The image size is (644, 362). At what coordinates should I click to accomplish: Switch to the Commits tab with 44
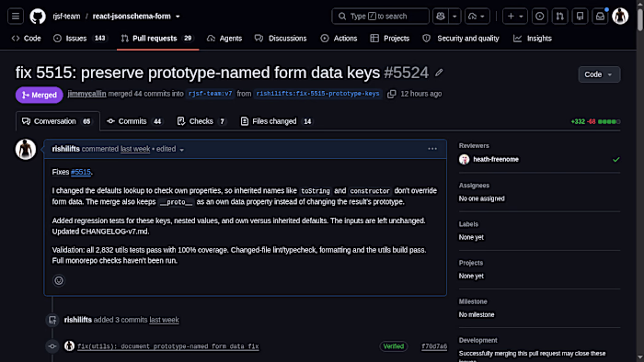(134, 121)
